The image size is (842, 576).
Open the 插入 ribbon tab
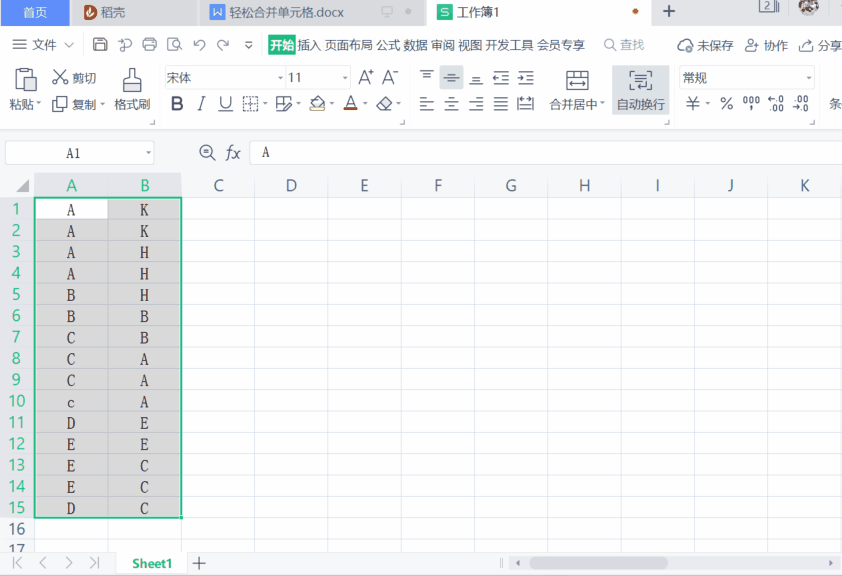pyautogui.click(x=309, y=45)
